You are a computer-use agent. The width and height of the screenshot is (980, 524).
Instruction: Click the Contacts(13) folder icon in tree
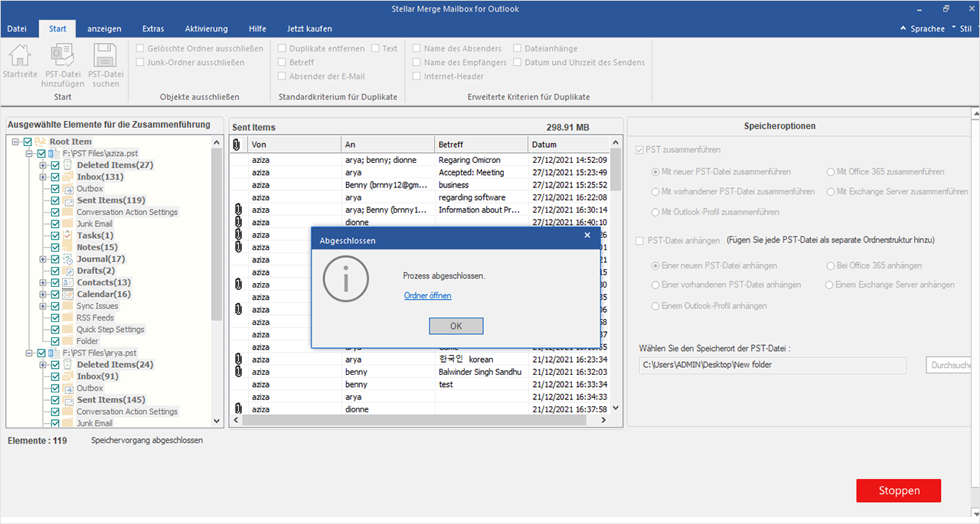68,283
